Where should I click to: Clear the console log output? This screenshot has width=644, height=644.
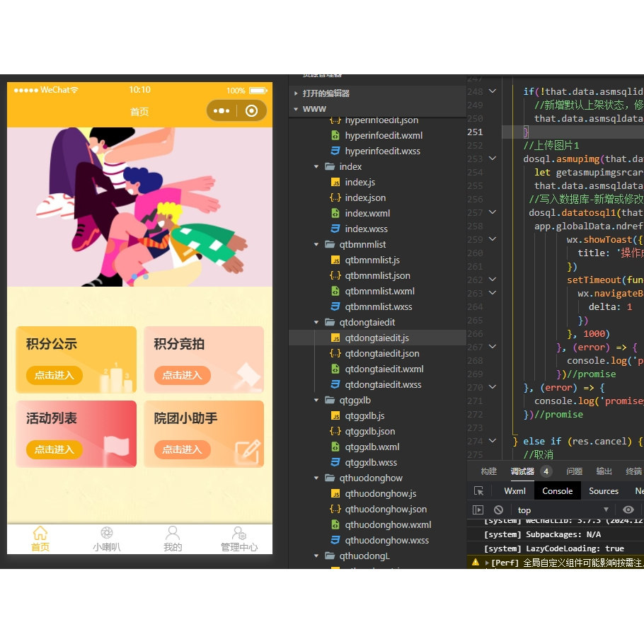tap(498, 510)
